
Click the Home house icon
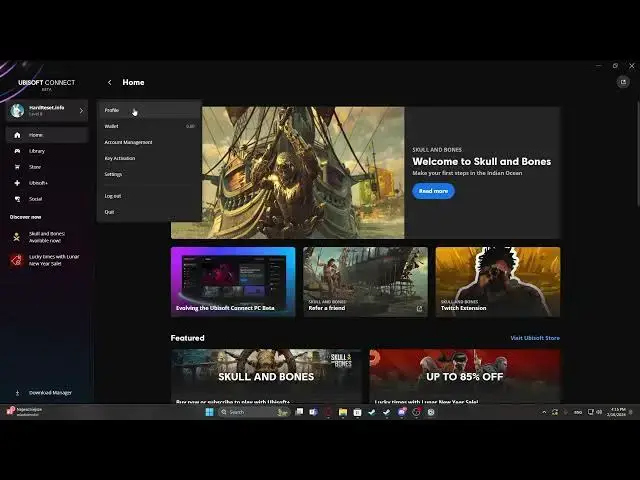[17, 135]
